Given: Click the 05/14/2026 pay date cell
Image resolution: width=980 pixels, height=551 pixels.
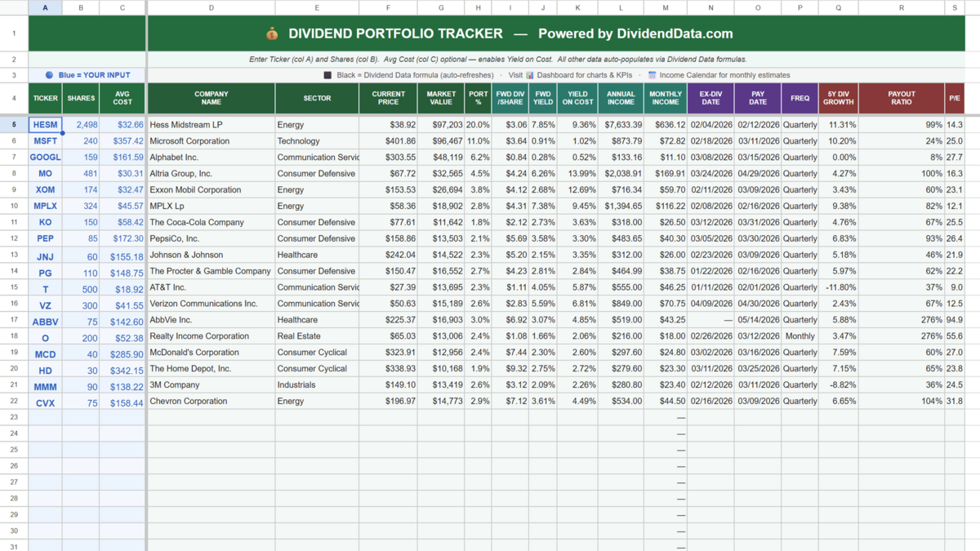Looking at the screenshot, I should (758, 320).
